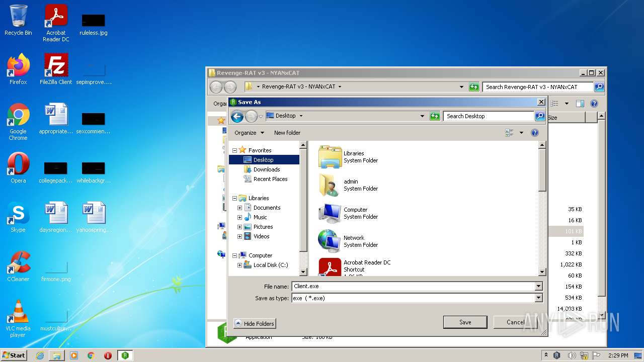This screenshot has height=362, width=644.
Task: Open the view options dropdown arrow in Save As
Action: [521, 133]
